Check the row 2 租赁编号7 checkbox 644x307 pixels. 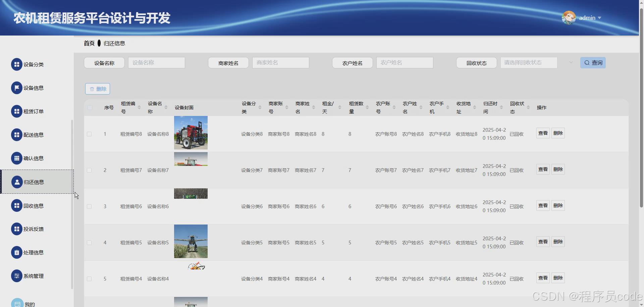click(x=89, y=170)
